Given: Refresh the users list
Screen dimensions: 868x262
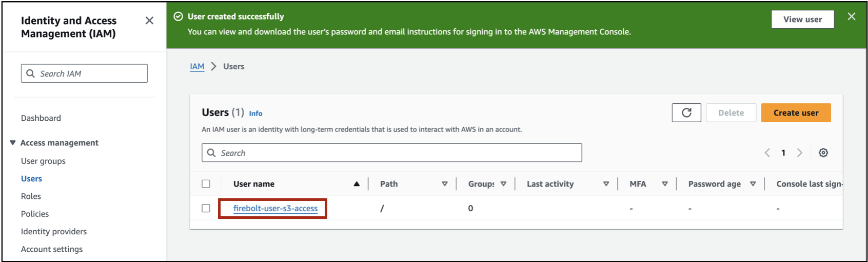Looking at the screenshot, I should click(686, 113).
